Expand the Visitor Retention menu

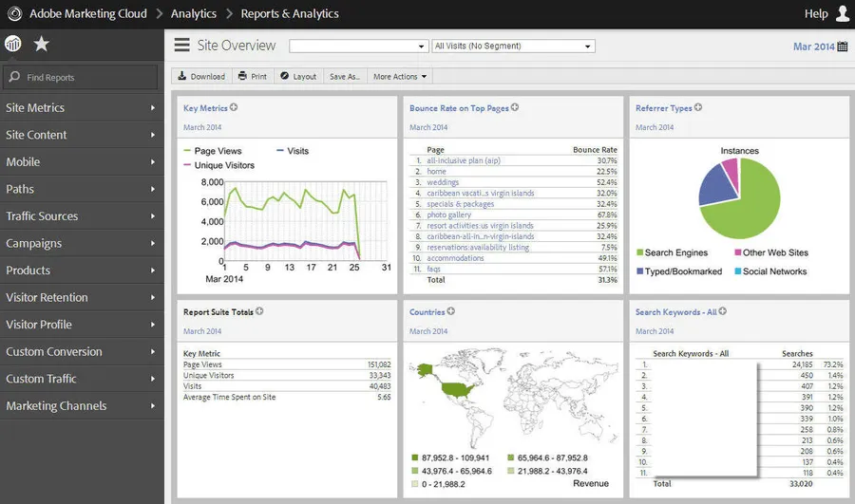coord(82,297)
